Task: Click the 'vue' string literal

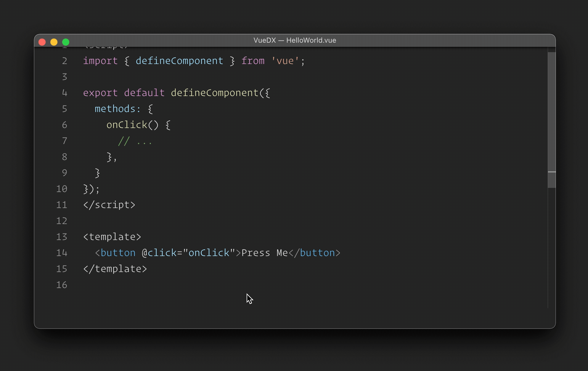Action: pyautogui.click(x=285, y=61)
